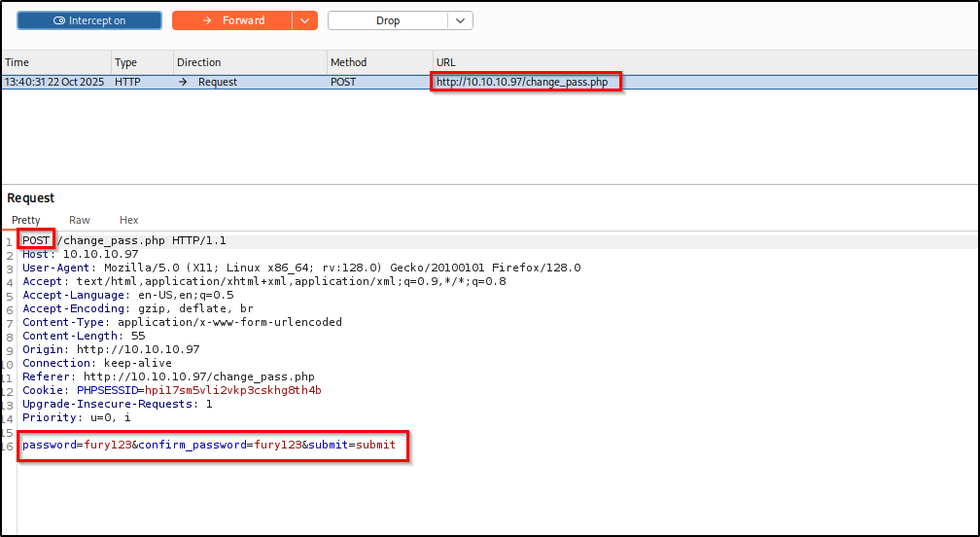Switch to the Hex tab
The width and height of the screenshot is (980, 537).
coord(128,220)
